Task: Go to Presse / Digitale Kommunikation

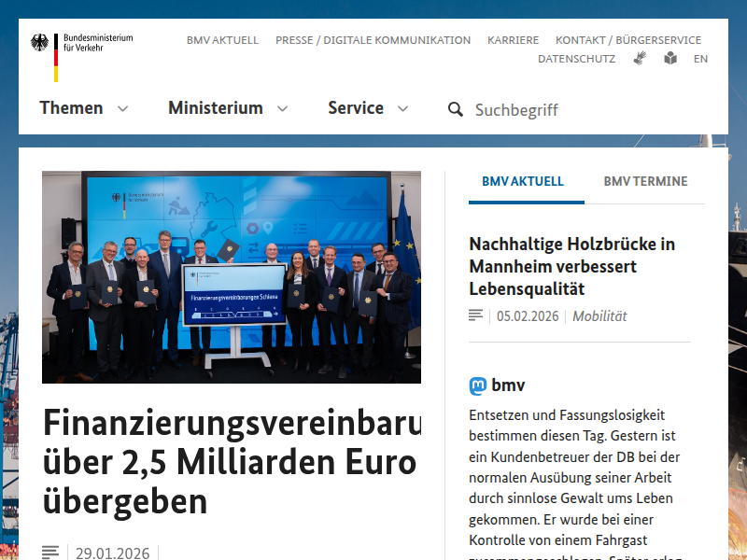Action: coord(373,40)
